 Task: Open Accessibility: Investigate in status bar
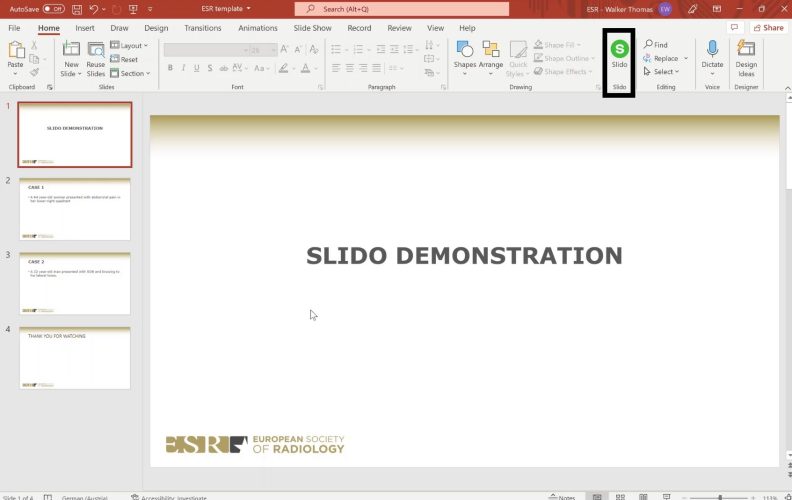coord(169,497)
